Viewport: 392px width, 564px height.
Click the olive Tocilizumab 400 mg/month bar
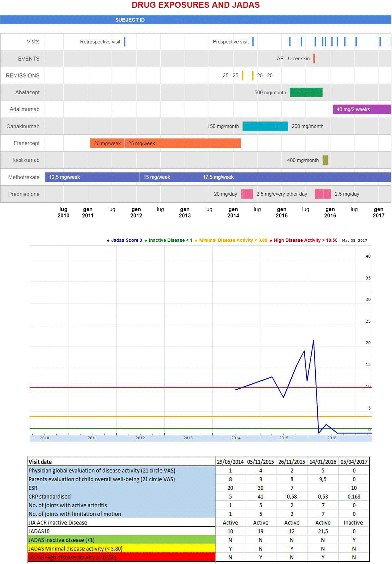[x=325, y=160]
